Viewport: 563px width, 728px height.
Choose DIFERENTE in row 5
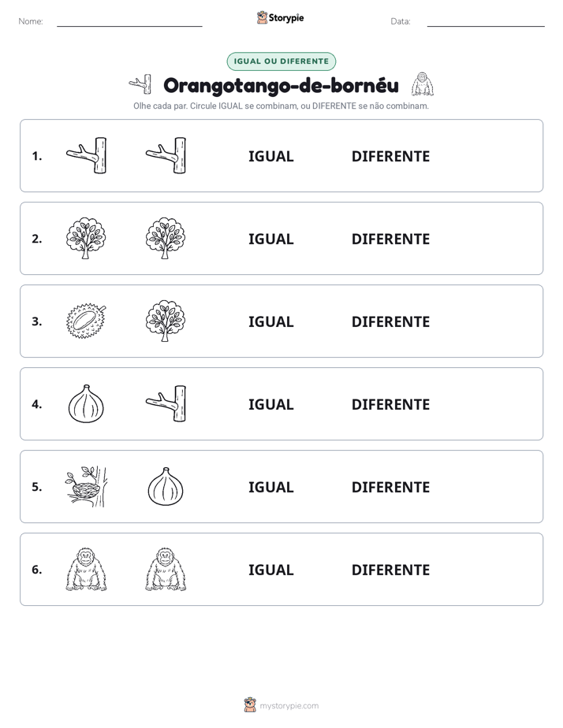coord(390,487)
